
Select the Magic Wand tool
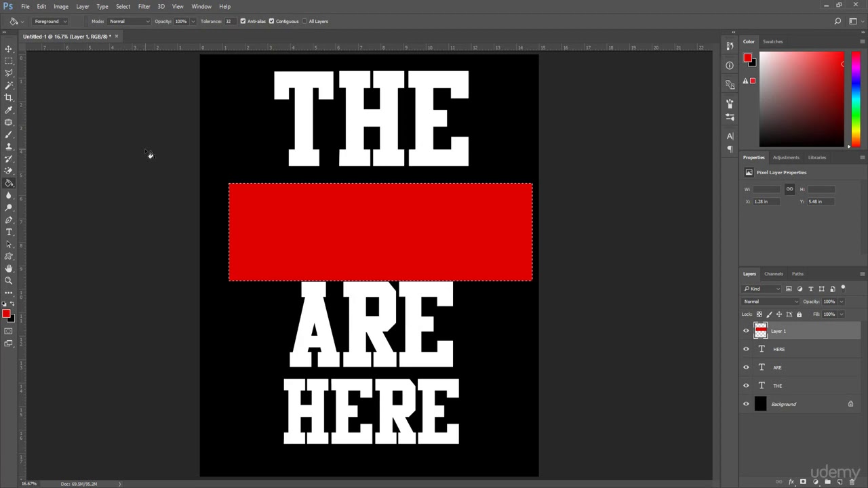(x=9, y=85)
